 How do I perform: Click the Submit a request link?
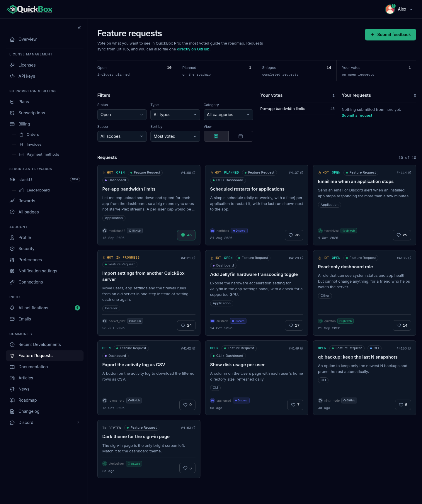click(357, 116)
